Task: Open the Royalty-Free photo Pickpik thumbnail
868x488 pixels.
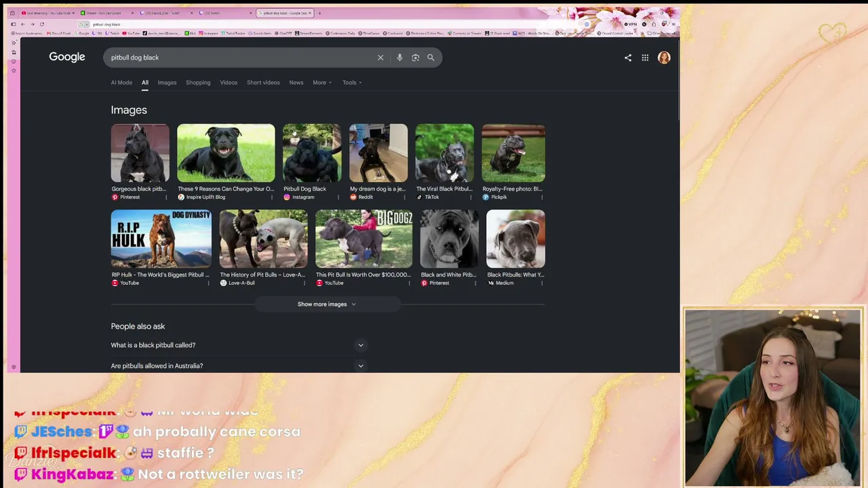Action: point(513,153)
